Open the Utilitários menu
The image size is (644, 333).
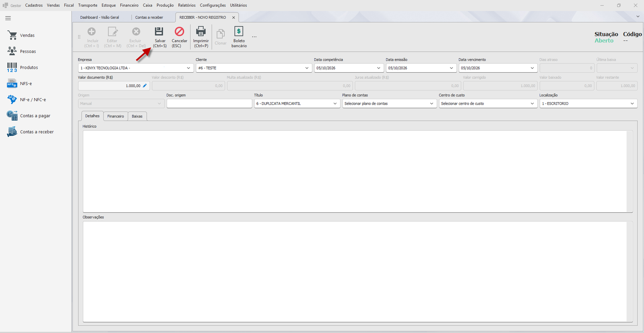click(239, 5)
